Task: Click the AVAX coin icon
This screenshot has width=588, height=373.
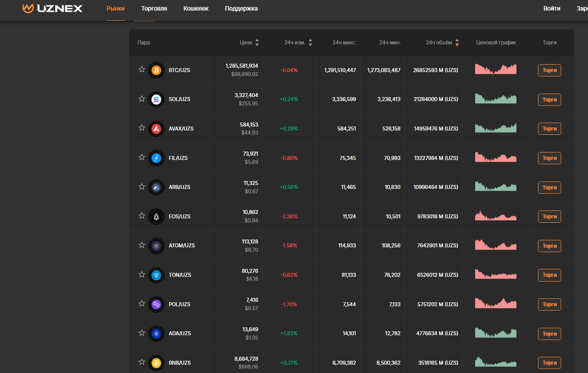Action: [156, 129]
